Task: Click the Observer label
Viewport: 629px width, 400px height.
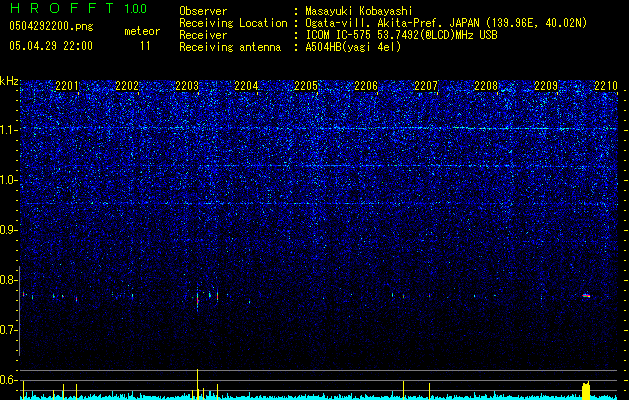Action: [x=203, y=11]
